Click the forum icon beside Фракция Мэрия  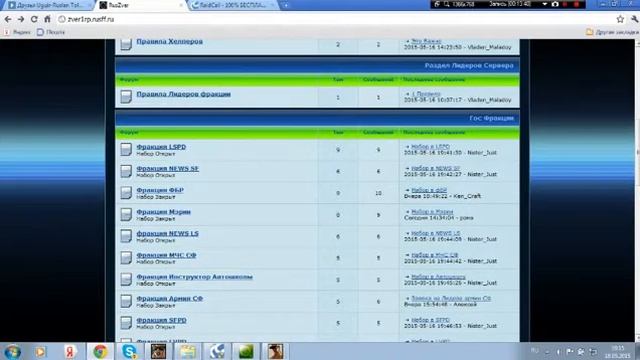(126, 214)
